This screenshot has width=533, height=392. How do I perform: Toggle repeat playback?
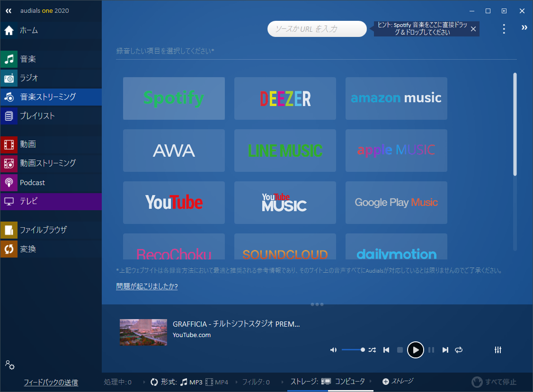click(x=459, y=350)
